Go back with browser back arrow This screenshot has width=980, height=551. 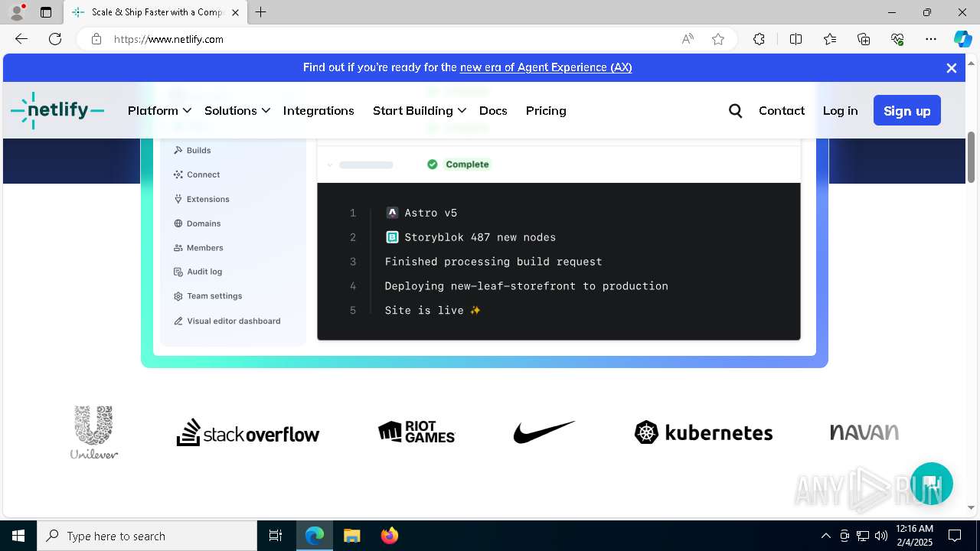tap(21, 39)
